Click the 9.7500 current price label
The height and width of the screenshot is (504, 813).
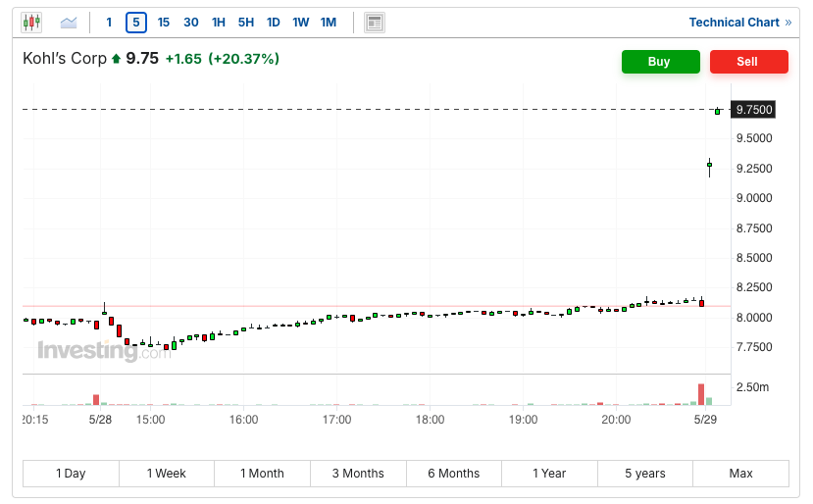753,110
